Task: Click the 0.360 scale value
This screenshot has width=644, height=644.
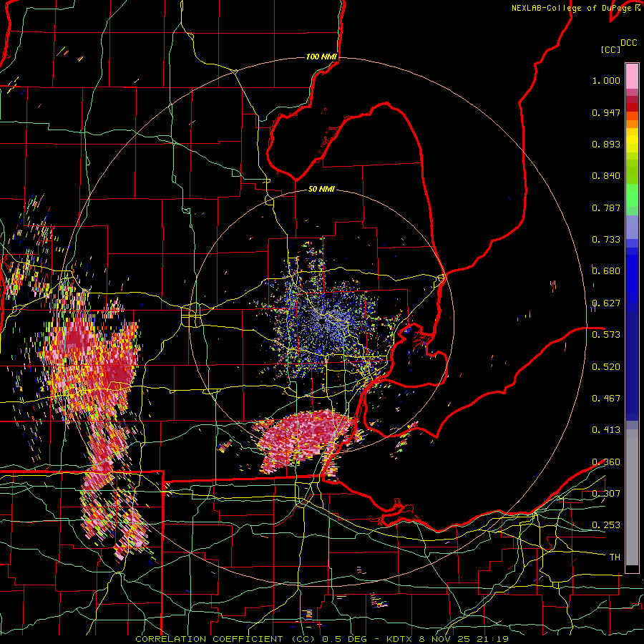Action: (x=606, y=462)
